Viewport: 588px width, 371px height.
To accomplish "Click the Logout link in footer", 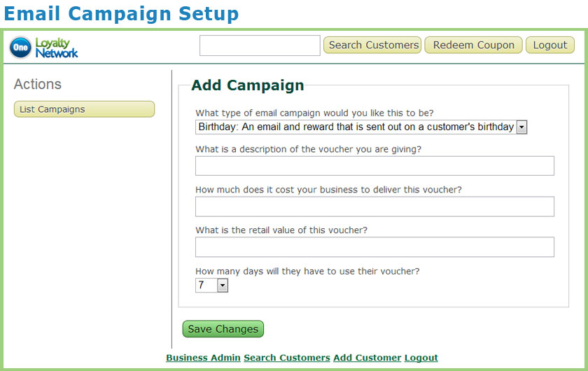I will tap(421, 358).
